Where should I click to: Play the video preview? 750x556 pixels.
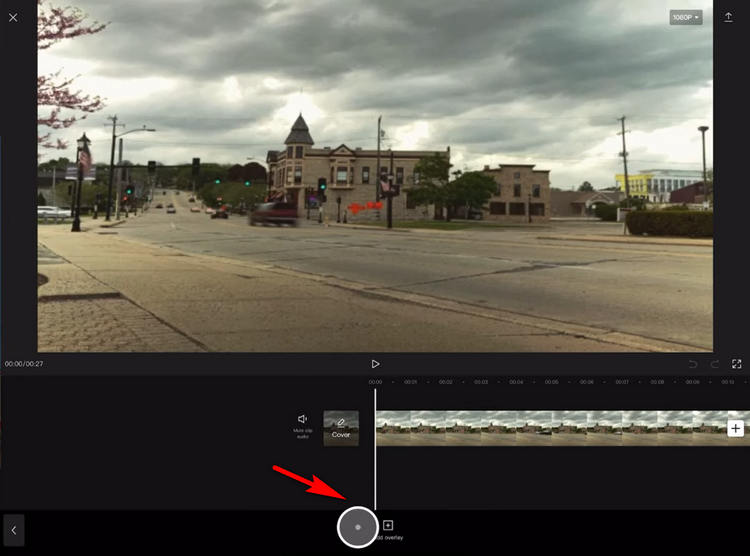click(375, 364)
